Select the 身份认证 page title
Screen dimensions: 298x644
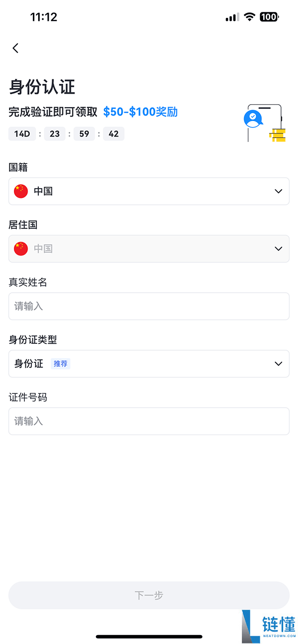tap(40, 87)
